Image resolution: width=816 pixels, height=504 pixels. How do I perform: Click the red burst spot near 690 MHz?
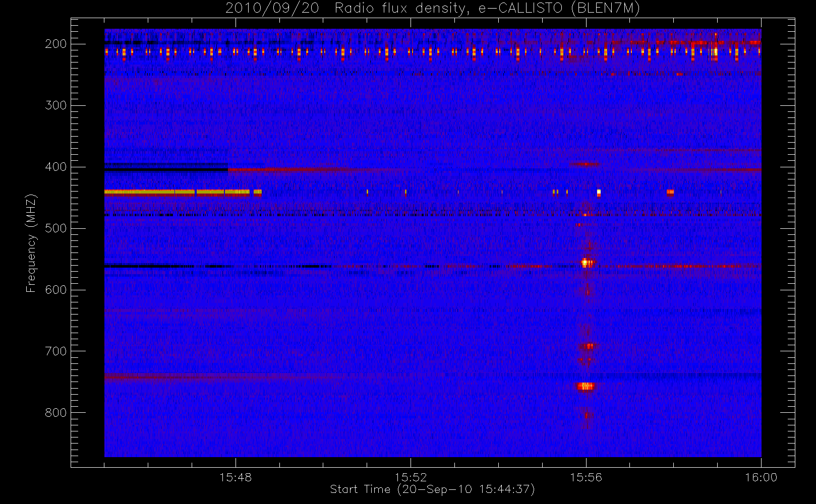point(589,346)
